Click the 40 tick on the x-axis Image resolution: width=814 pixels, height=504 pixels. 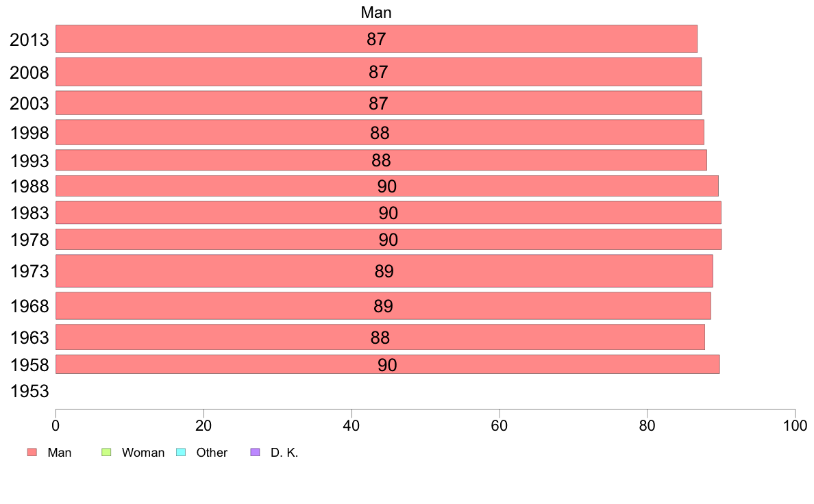[351, 426]
